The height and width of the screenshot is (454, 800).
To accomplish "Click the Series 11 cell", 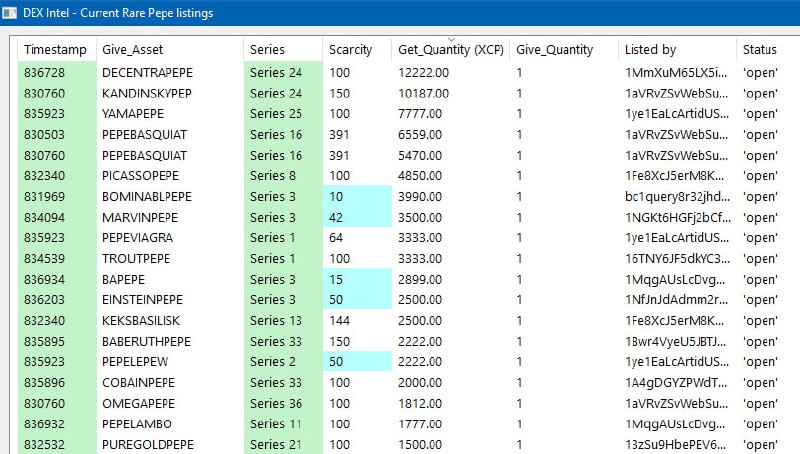I will pyautogui.click(x=283, y=424).
